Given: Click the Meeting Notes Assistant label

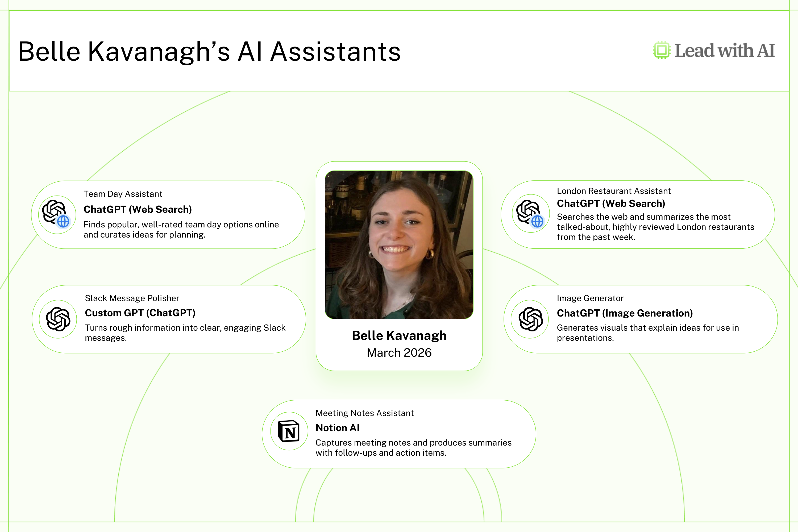Looking at the screenshot, I should [364, 413].
